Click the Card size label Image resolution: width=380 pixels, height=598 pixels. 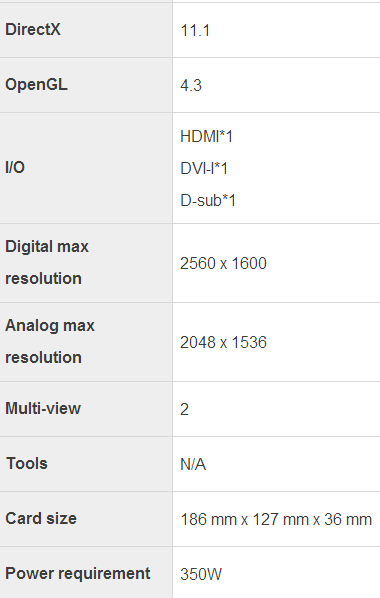pos(41,518)
